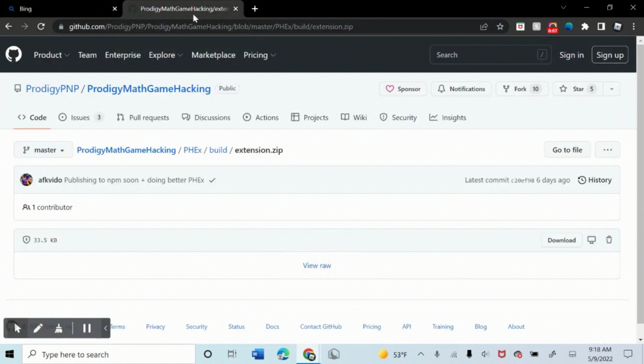Screen dimensions: 644x364
Task: Star the ProdigyMathGameHacking repository
Action: click(578, 89)
